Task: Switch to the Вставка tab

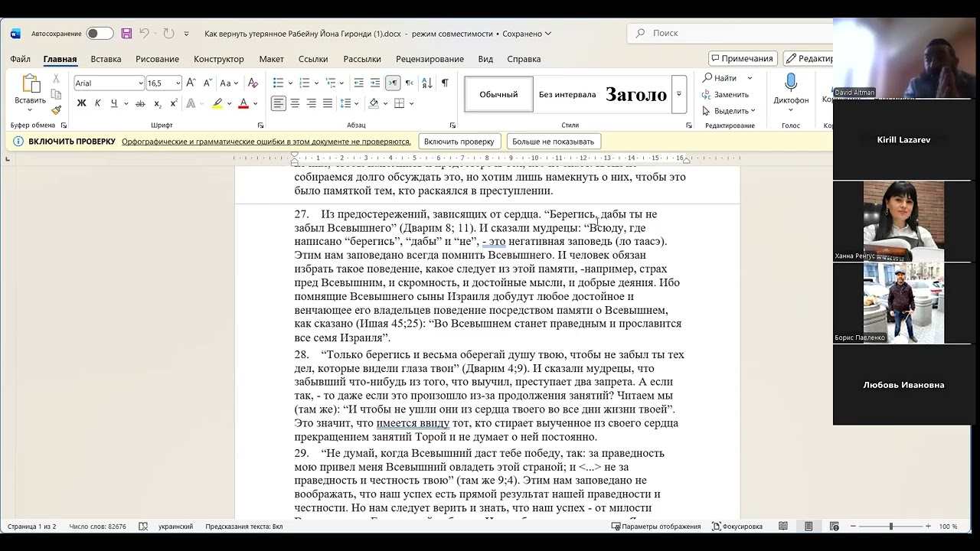Action: [106, 59]
